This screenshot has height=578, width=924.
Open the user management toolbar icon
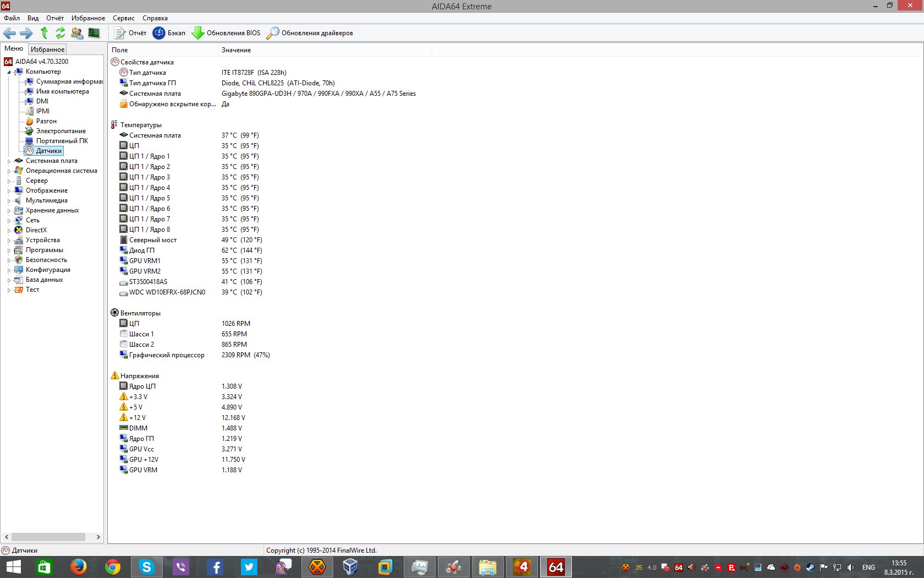(x=77, y=33)
